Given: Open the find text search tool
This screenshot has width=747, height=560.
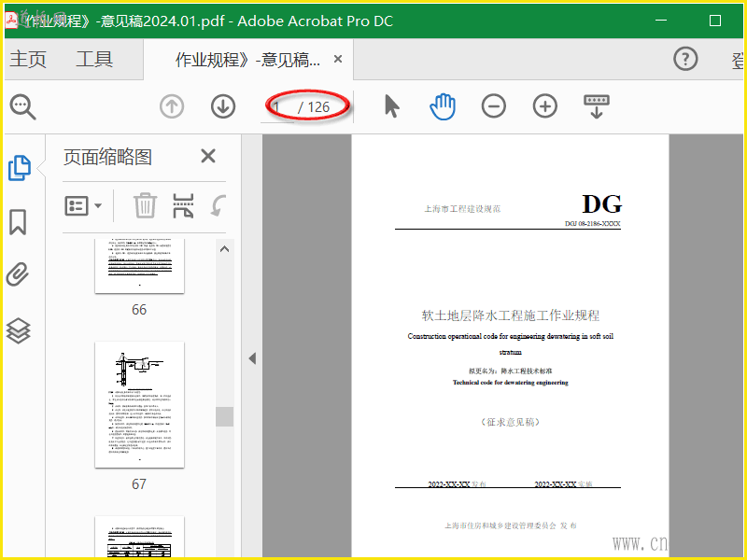Looking at the screenshot, I should (22, 106).
